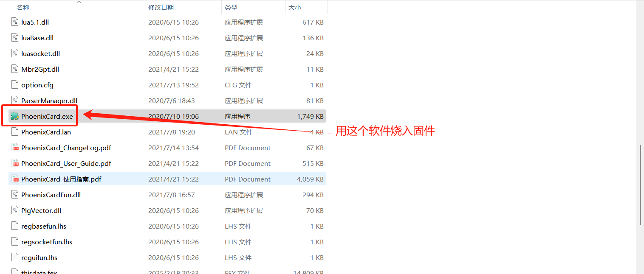
Task: Click the file name PhoenixCard_User_Guide.pdf
Action: (x=66, y=163)
